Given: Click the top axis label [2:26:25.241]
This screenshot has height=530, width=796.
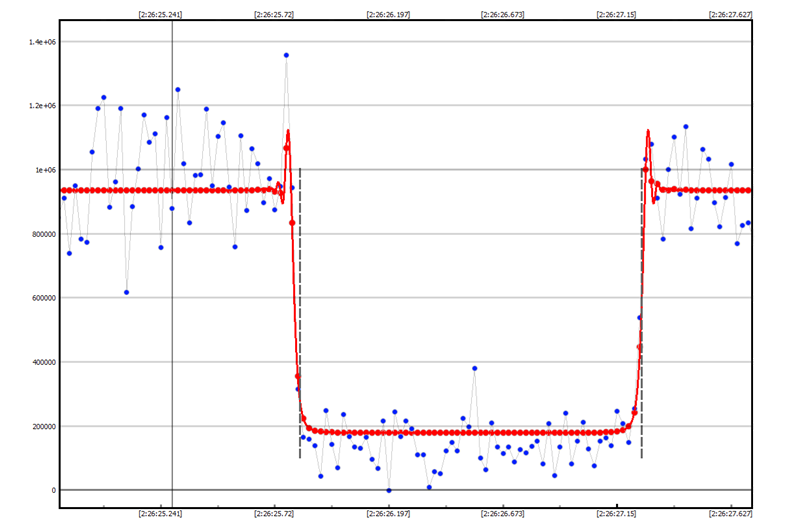Looking at the screenshot, I should click(x=160, y=15).
